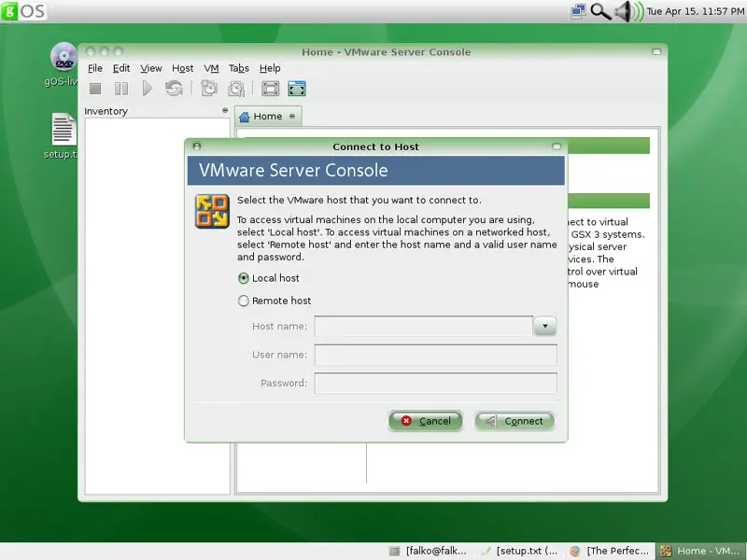
Task: Click the VMware Server Console main window corner button
Action: [656, 51]
